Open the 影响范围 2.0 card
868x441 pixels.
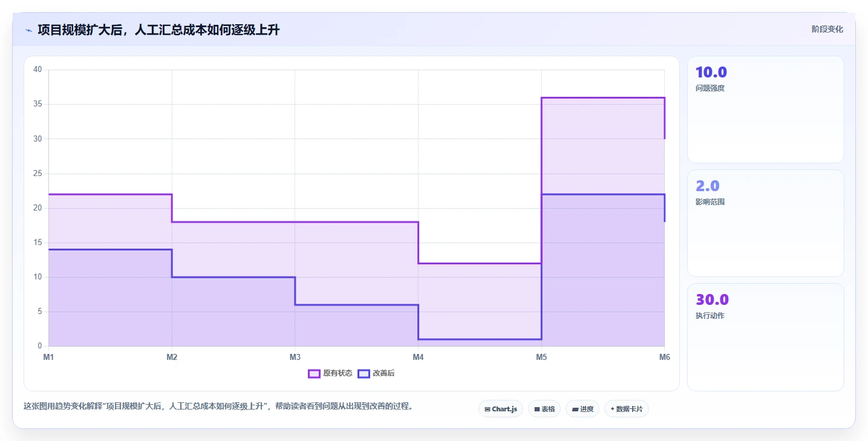point(766,223)
